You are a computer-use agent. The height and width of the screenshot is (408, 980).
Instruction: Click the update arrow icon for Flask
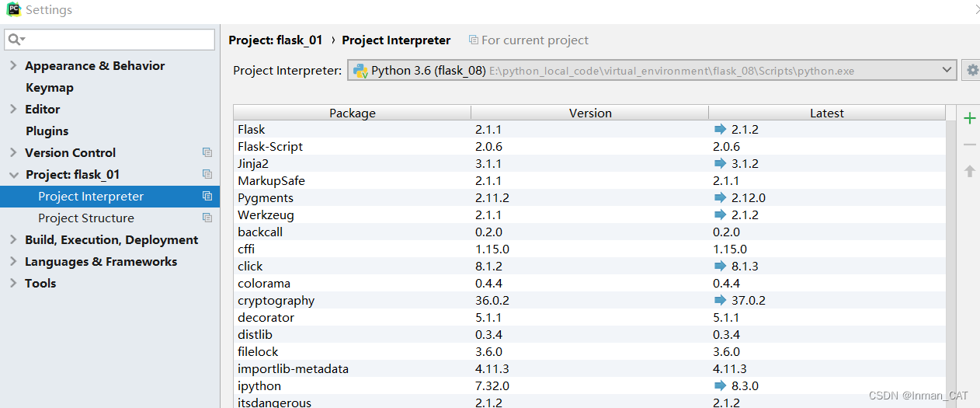(720, 130)
